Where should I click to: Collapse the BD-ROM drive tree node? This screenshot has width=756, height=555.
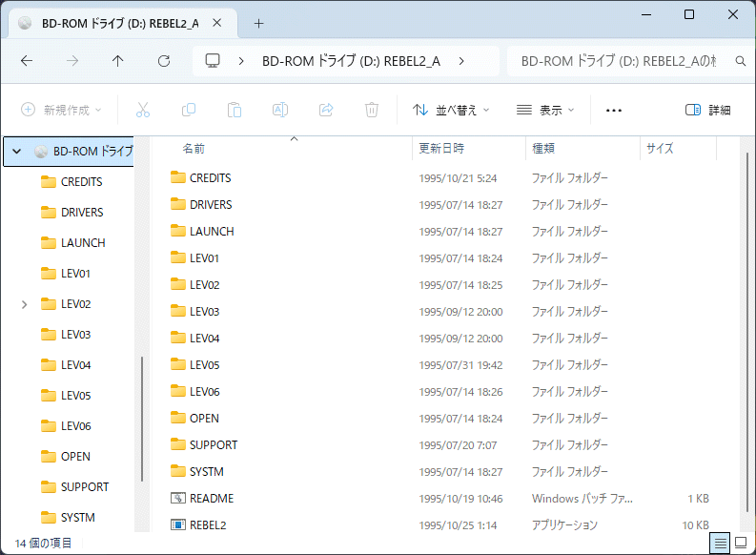(17, 152)
